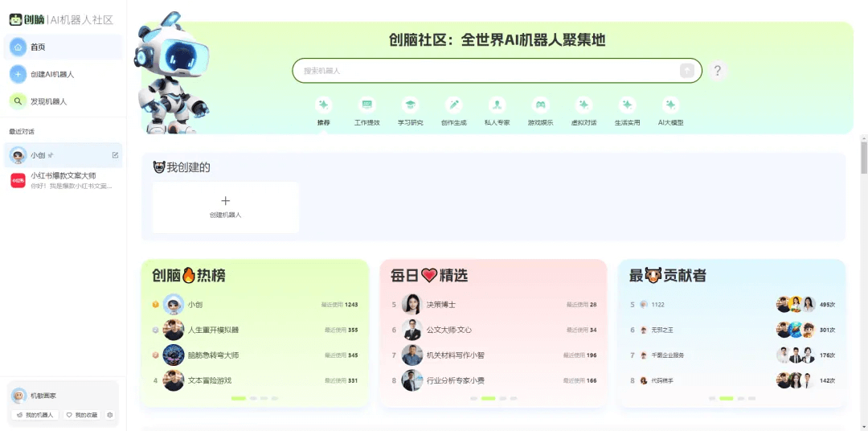Click the robot avatars in the 142次 row

click(x=796, y=380)
